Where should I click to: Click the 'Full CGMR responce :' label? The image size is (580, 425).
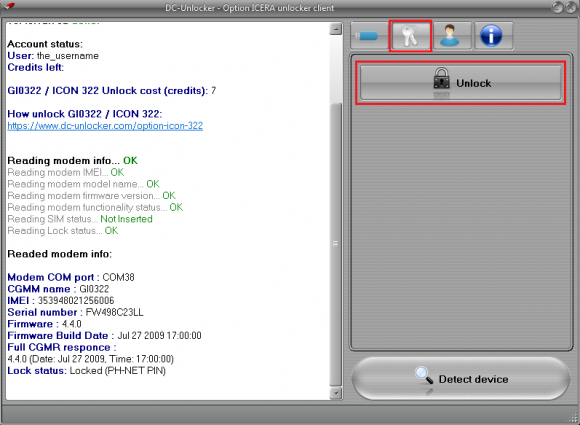click(62, 347)
